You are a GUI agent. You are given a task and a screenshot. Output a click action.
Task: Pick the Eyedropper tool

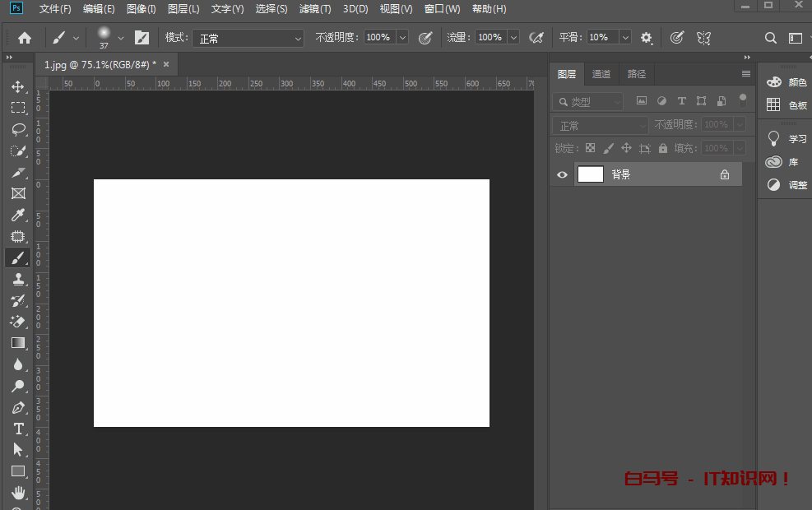[x=17, y=215]
